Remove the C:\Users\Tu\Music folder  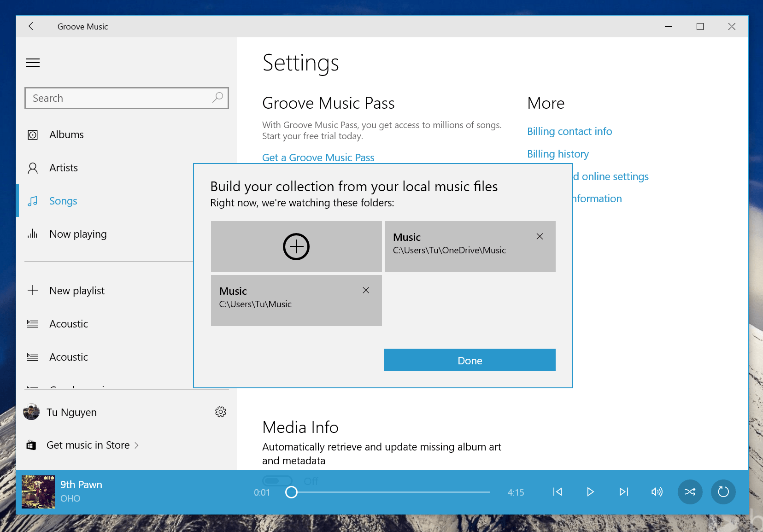coord(366,290)
